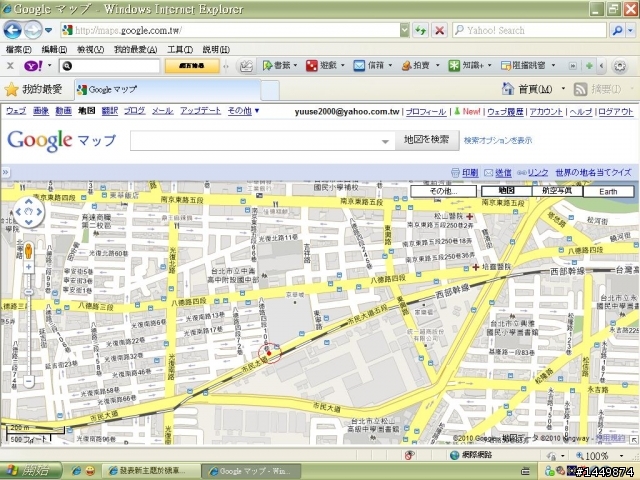This screenshot has height=480, width=640.
Task: Zoom out with the minus button
Action: 29,381
